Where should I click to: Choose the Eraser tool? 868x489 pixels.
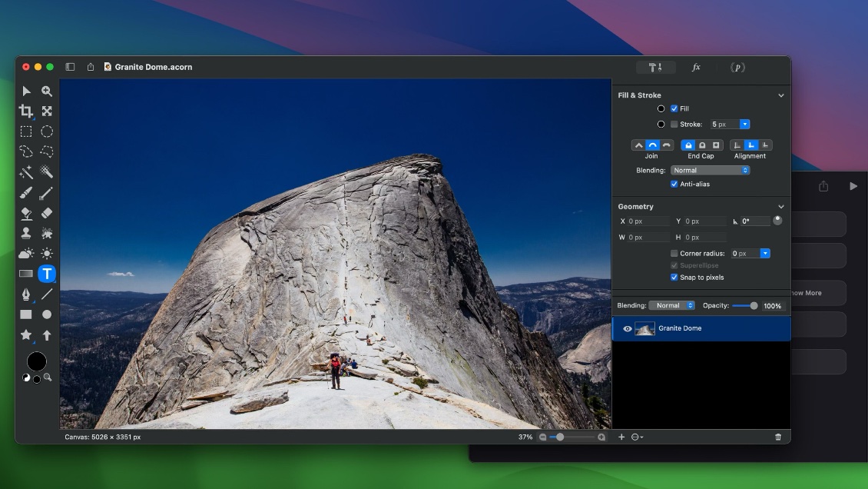pyautogui.click(x=47, y=213)
